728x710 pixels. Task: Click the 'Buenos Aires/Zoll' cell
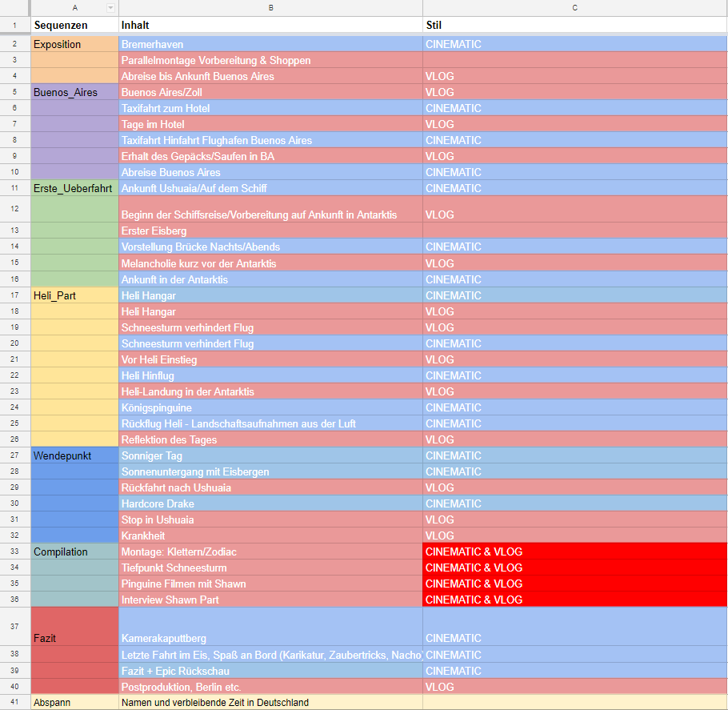pos(270,92)
